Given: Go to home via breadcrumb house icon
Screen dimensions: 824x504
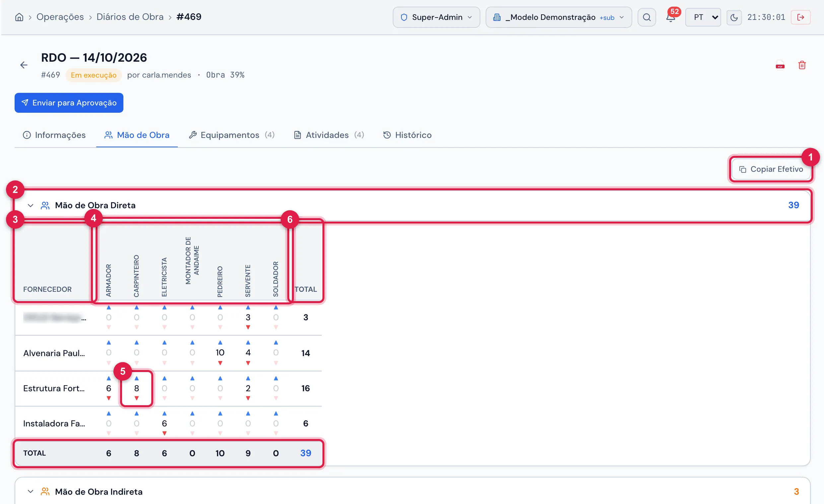Looking at the screenshot, I should (19, 17).
